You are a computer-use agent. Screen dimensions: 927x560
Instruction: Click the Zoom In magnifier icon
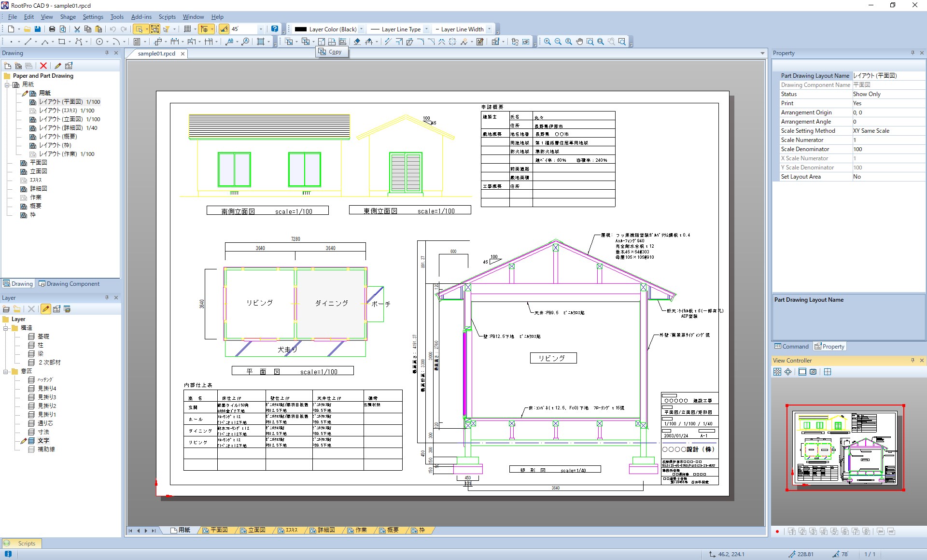pos(548,42)
